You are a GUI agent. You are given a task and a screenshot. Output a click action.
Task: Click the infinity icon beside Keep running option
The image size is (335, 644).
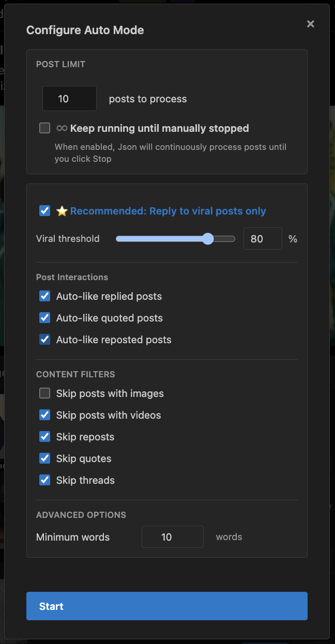(x=62, y=128)
